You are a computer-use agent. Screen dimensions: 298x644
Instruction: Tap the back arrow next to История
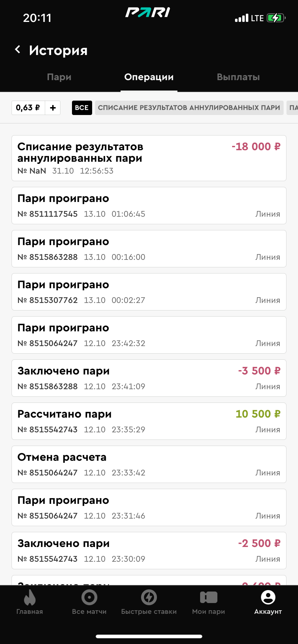click(x=18, y=50)
